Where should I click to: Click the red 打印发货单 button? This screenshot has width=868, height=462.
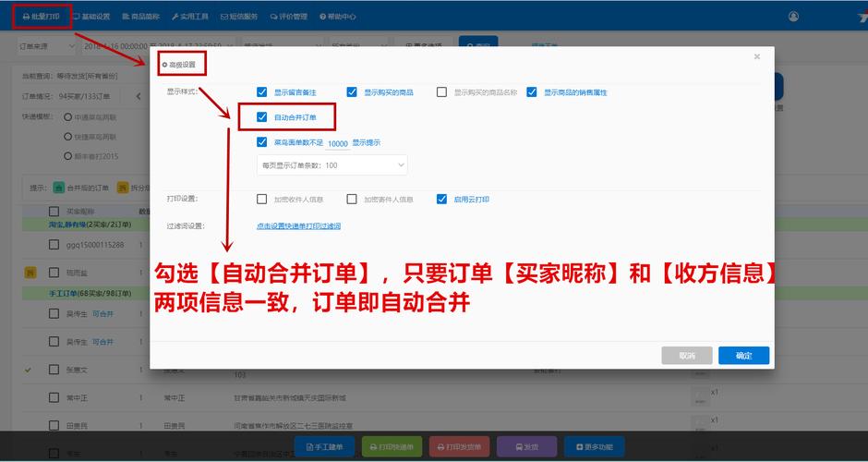[x=460, y=446]
